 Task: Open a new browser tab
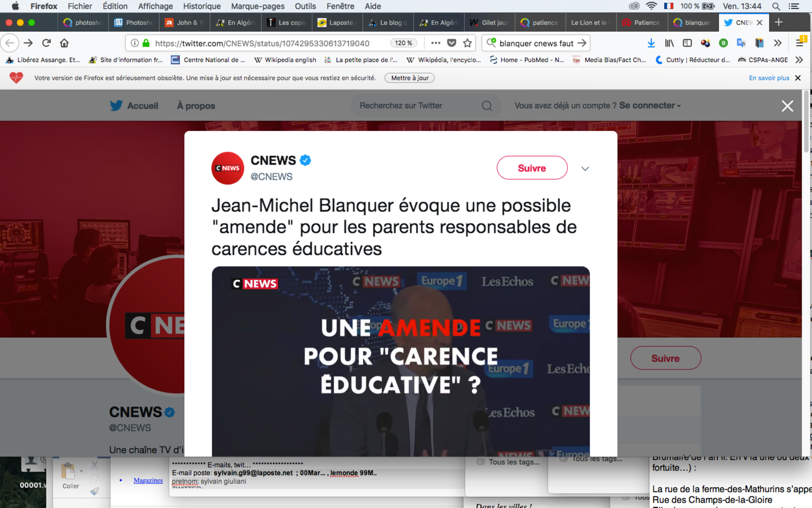[778, 23]
